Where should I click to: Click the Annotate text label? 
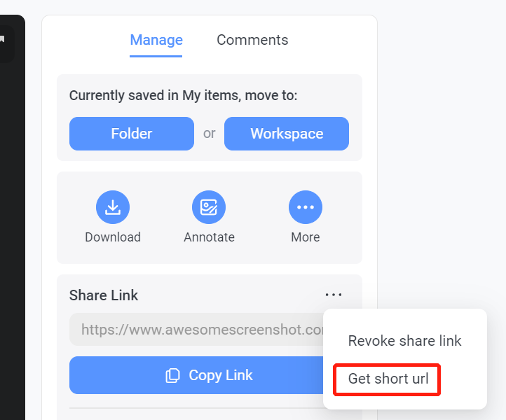click(x=209, y=237)
